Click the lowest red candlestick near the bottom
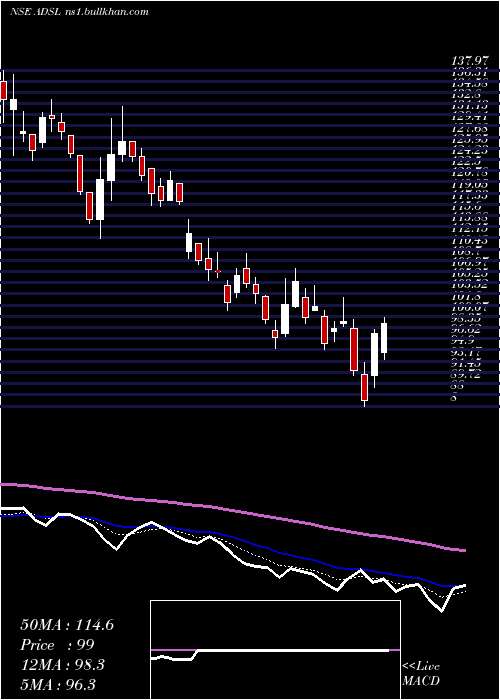This screenshot has width=500, height=700. [x=364, y=388]
